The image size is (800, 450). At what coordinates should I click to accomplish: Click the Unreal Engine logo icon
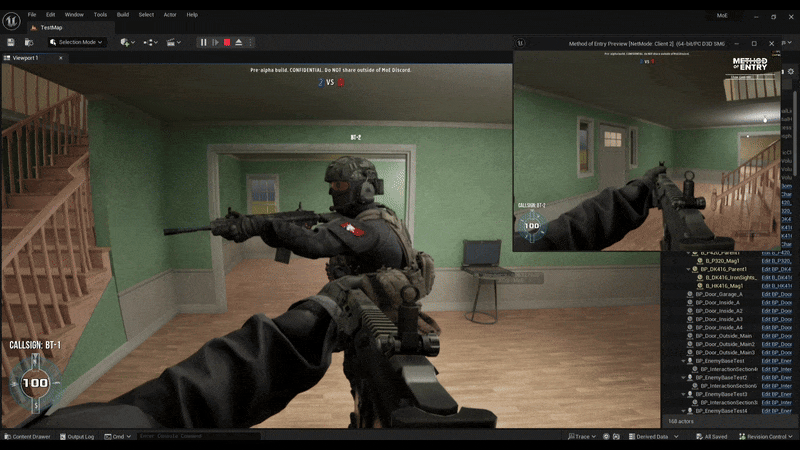pos(11,21)
